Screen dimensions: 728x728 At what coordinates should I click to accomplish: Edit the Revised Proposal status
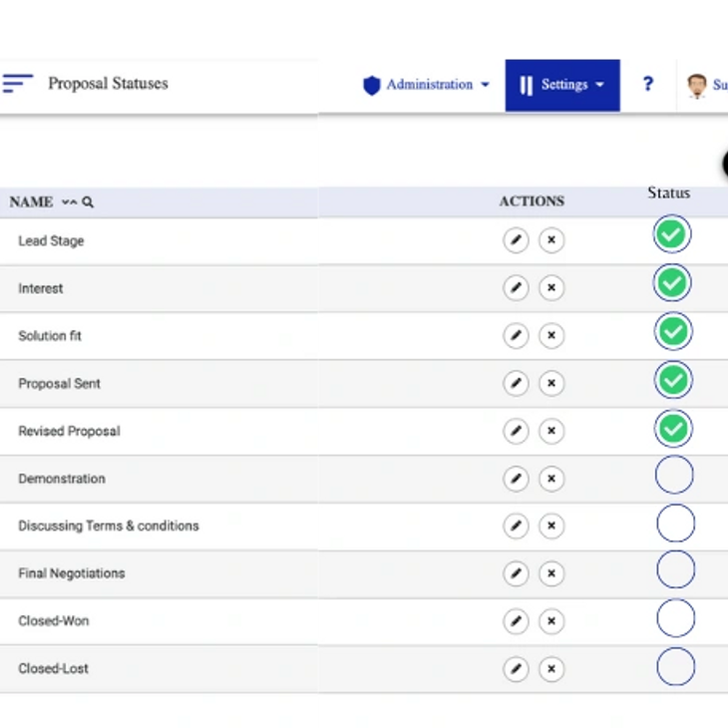pos(516,431)
